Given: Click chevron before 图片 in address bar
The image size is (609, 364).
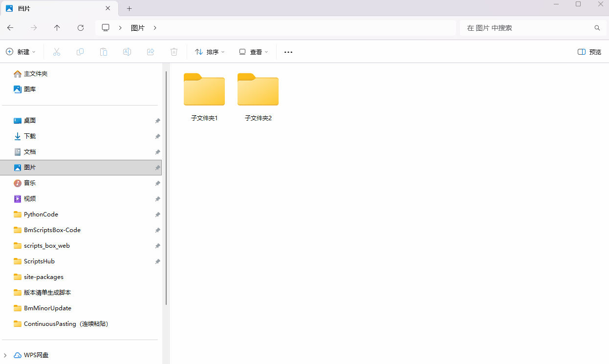Looking at the screenshot, I should [120, 28].
